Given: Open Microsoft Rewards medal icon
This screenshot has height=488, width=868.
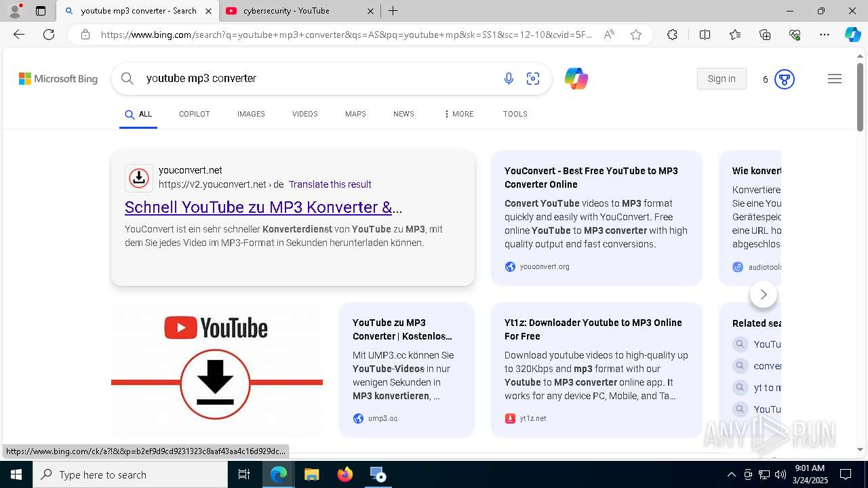Looking at the screenshot, I should click(x=785, y=79).
